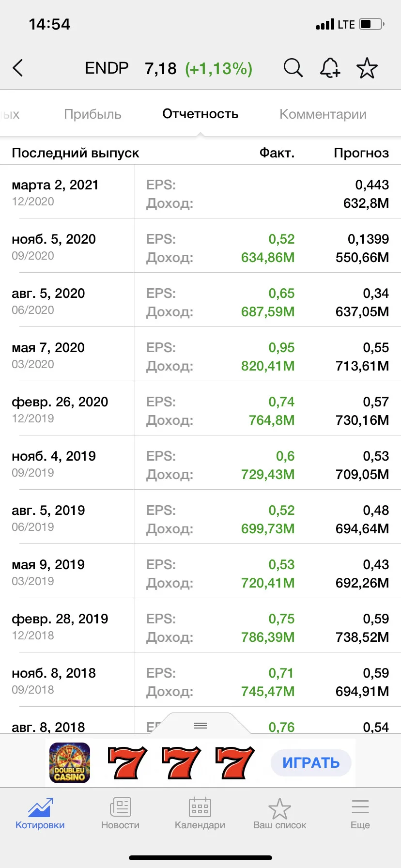Image resolution: width=401 pixels, height=868 pixels.
Task: Open Котировки chart icon in bottom bar
Action: coord(40,808)
